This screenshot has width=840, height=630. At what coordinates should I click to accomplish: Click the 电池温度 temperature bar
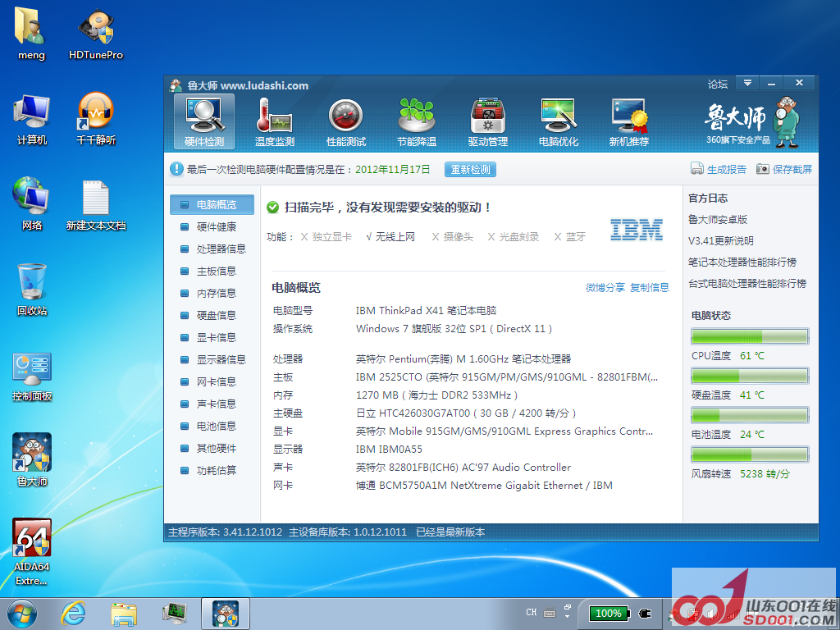coord(750,415)
